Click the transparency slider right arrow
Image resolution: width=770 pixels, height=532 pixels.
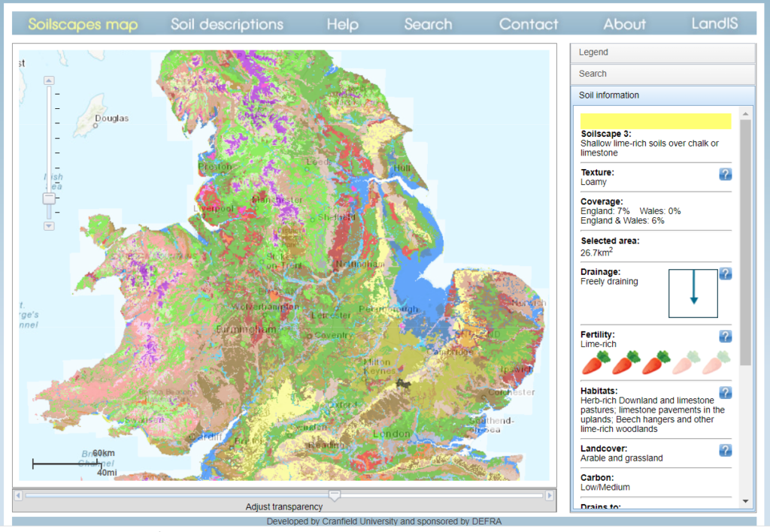click(550, 496)
